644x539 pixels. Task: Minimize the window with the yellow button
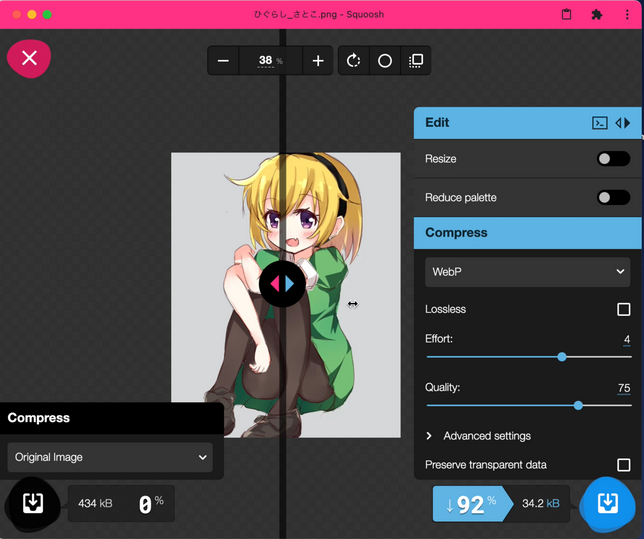[32, 15]
